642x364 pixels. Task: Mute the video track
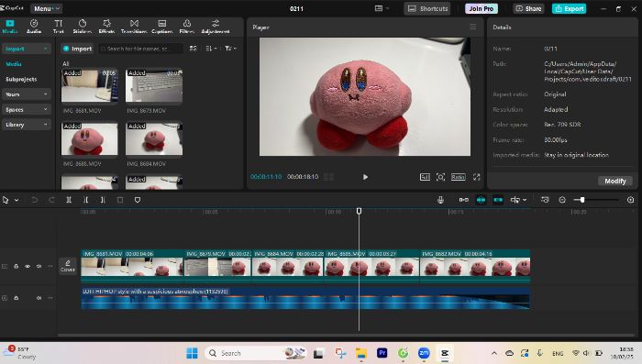39,266
